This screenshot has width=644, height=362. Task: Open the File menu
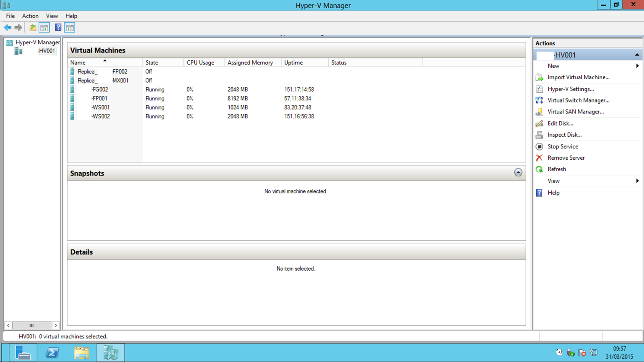[x=10, y=16]
